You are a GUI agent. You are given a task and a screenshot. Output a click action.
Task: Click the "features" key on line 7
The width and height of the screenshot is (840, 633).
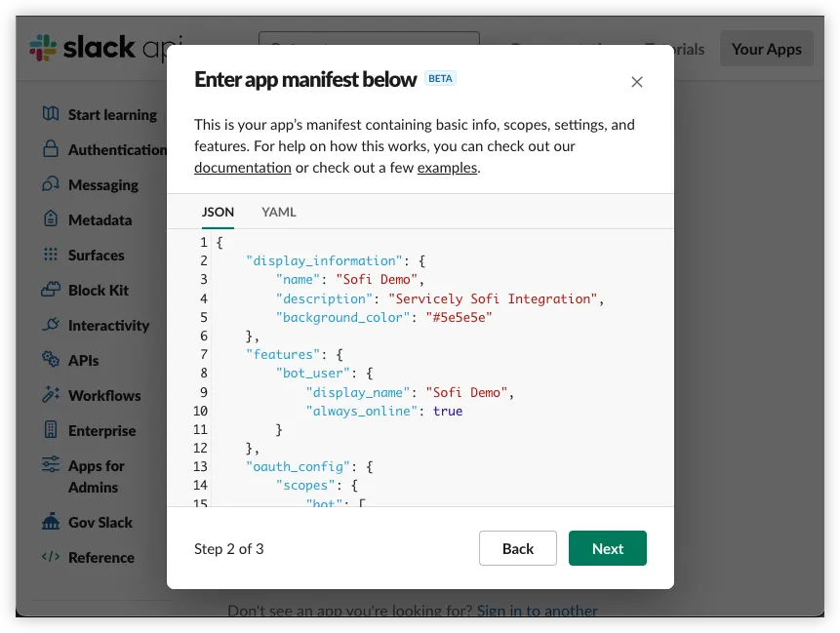(283, 354)
